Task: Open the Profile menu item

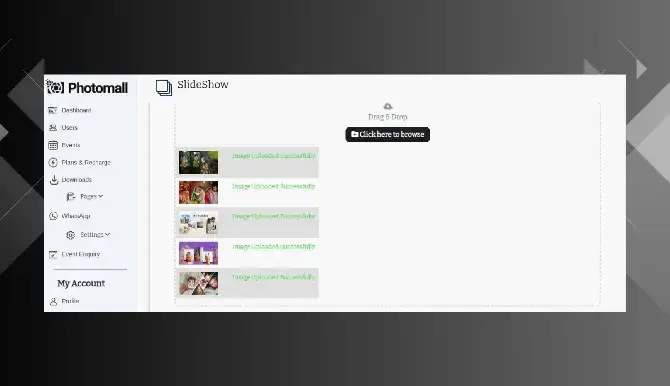Action: 71,301
